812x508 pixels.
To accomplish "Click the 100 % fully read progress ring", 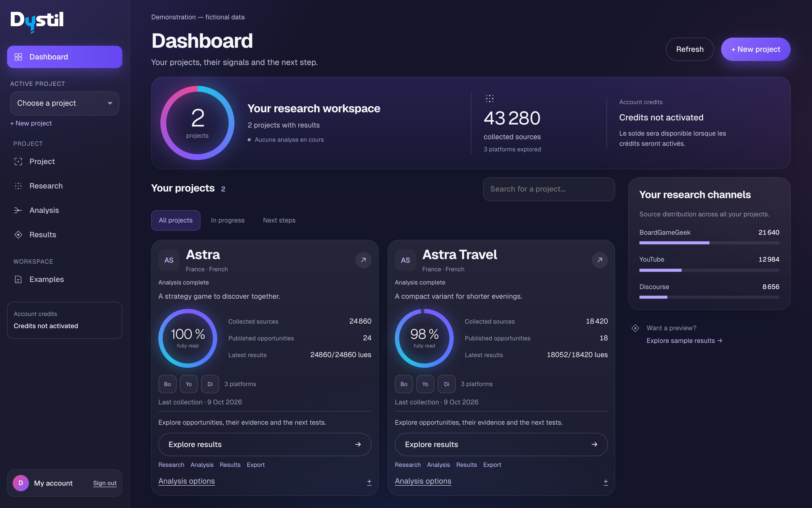I will click(188, 338).
